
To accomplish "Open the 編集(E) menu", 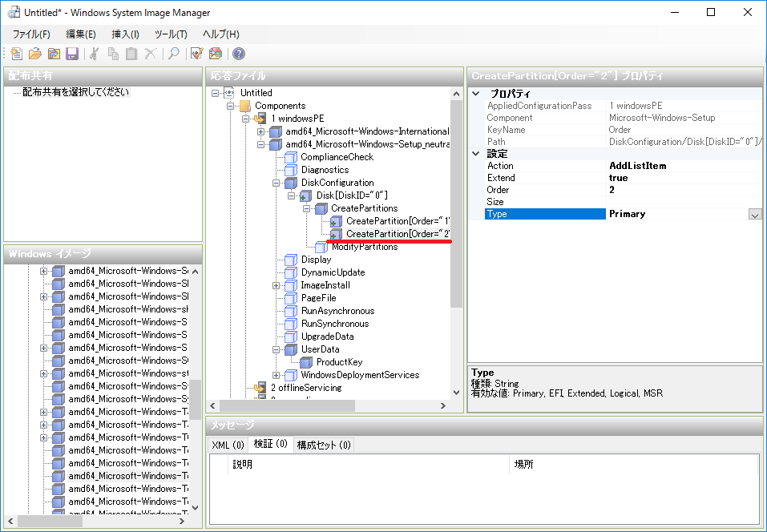I will tap(81, 34).
